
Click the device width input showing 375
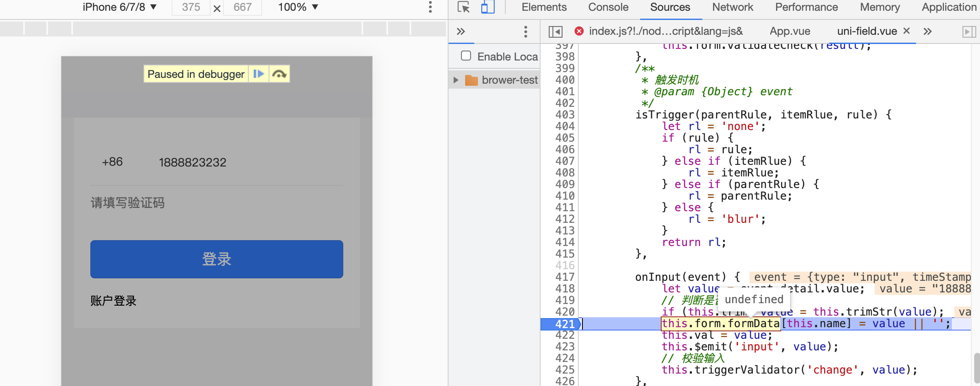click(x=190, y=7)
